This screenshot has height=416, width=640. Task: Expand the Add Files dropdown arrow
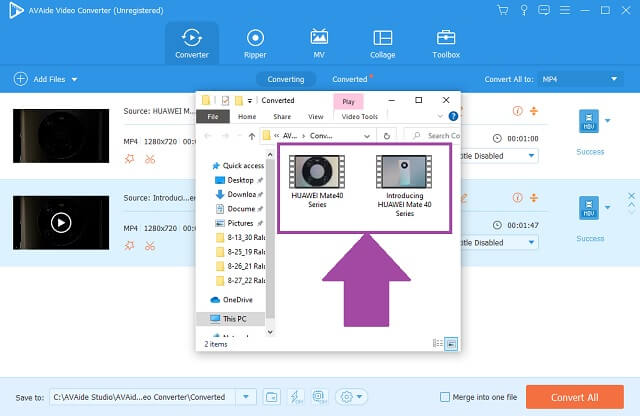(74, 79)
